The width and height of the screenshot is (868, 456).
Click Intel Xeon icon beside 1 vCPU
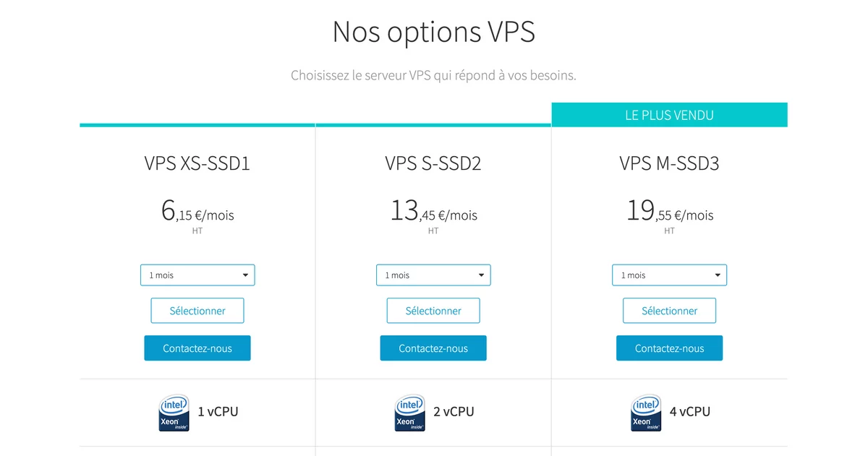click(174, 413)
